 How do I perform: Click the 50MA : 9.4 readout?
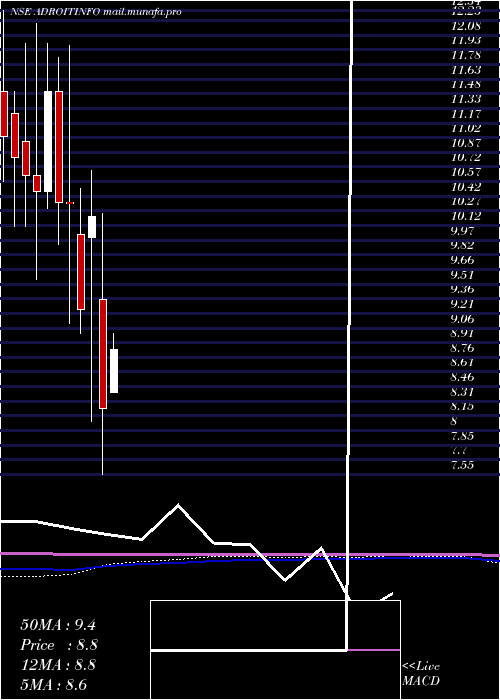pyautogui.click(x=58, y=625)
